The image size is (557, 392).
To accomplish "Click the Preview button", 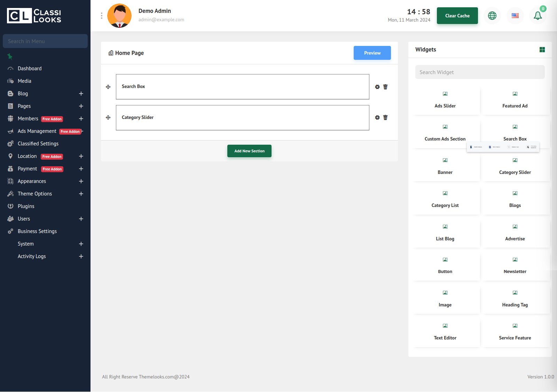I will [x=372, y=53].
